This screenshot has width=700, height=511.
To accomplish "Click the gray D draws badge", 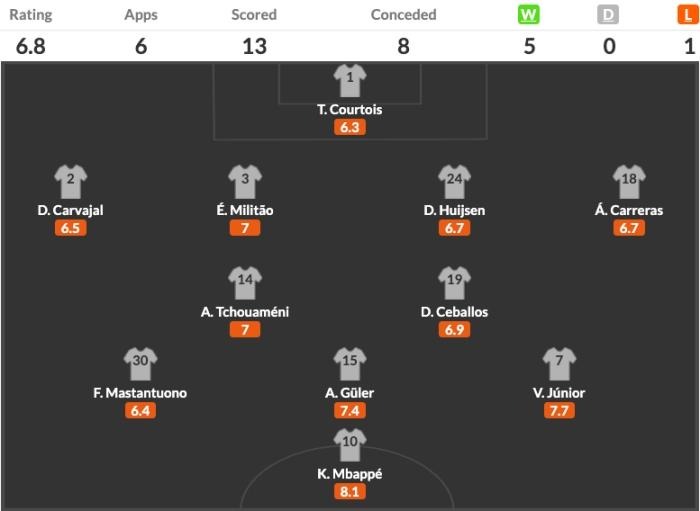I will click(608, 15).
